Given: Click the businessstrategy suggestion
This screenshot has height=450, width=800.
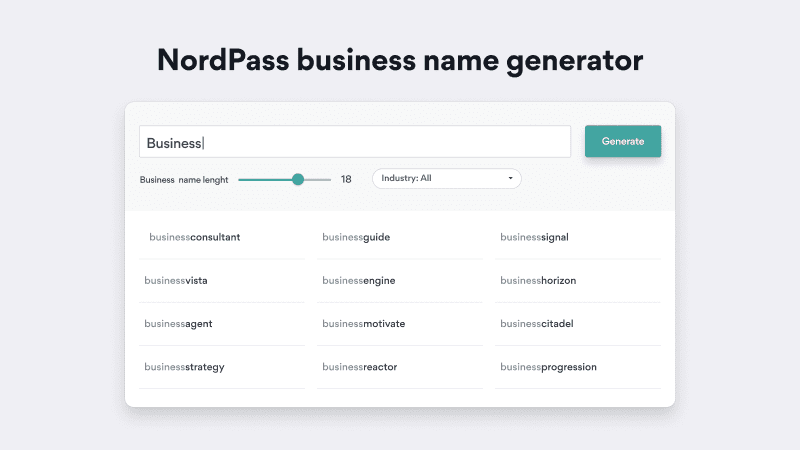Looking at the screenshot, I should [x=184, y=367].
